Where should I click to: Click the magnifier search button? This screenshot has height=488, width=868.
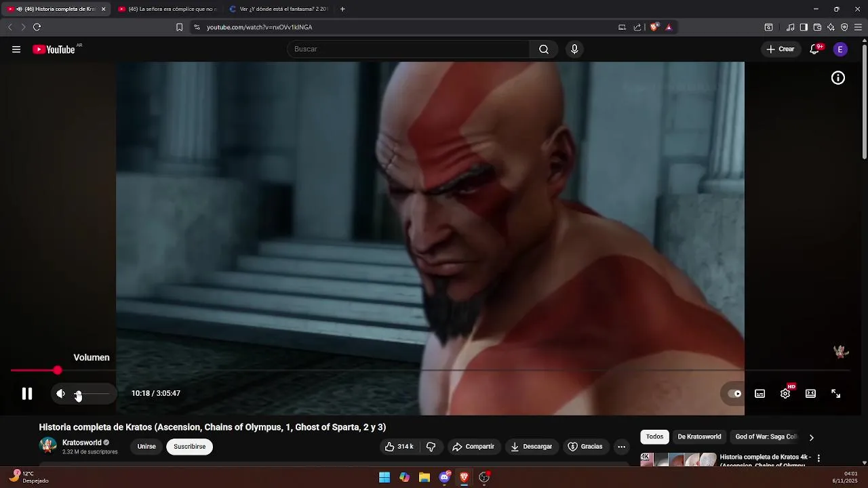tap(544, 49)
